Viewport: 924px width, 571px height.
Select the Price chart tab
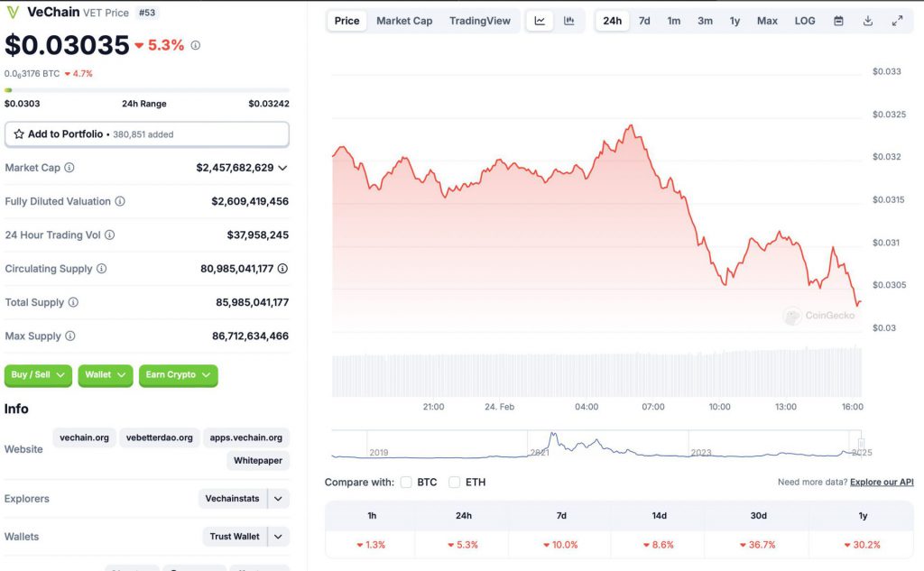point(347,21)
